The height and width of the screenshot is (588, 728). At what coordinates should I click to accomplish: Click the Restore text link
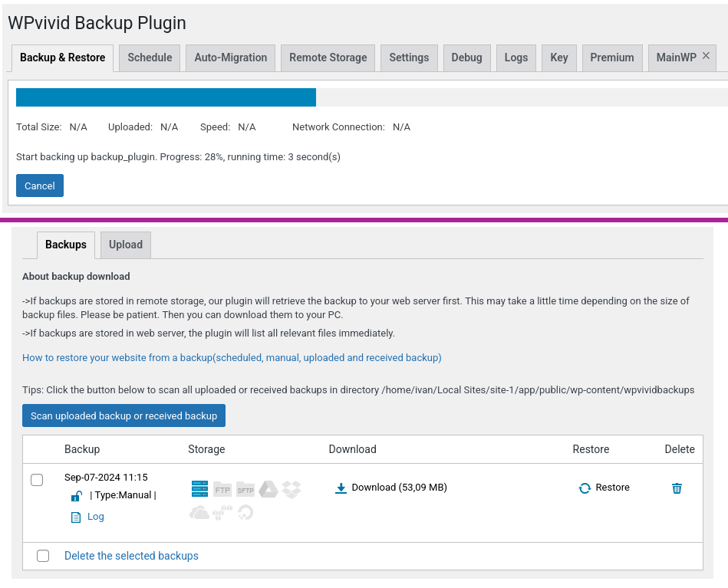point(612,488)
